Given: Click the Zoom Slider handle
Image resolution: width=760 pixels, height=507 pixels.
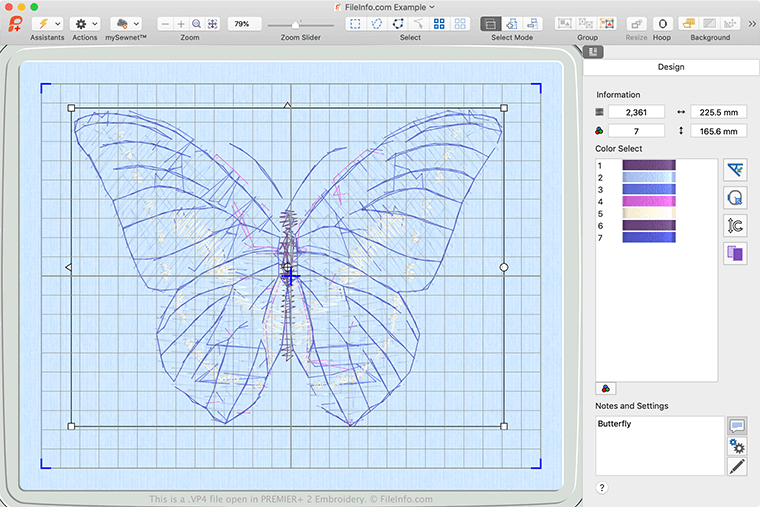Looking at the screenshot, I should 295,24.
